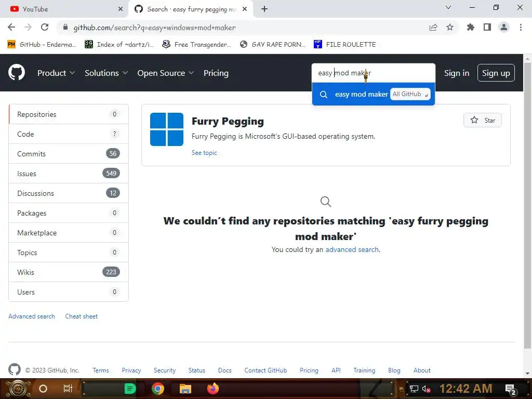532x399 pixels.
Task: Click the tab search chevron icon
Action: pyautogui.click(x=448, y=7)
